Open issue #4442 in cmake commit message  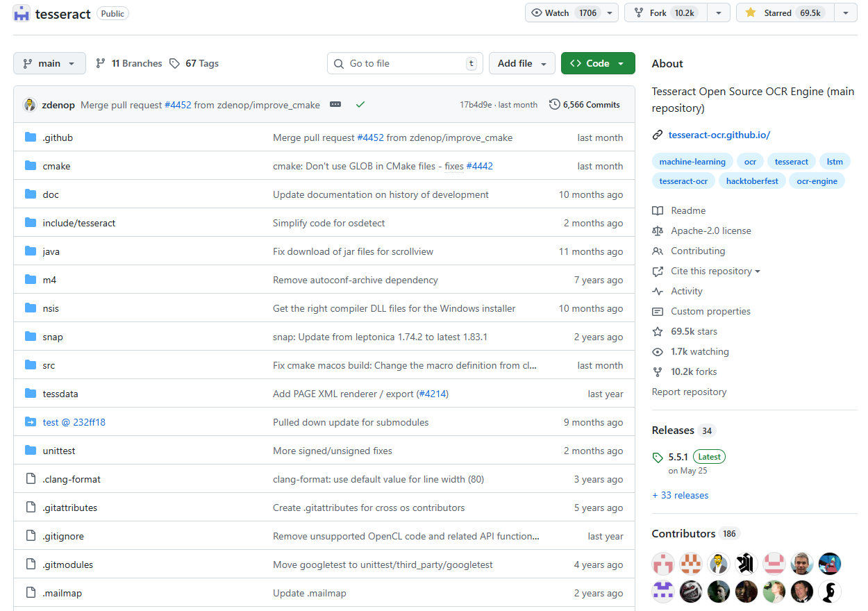480,166
